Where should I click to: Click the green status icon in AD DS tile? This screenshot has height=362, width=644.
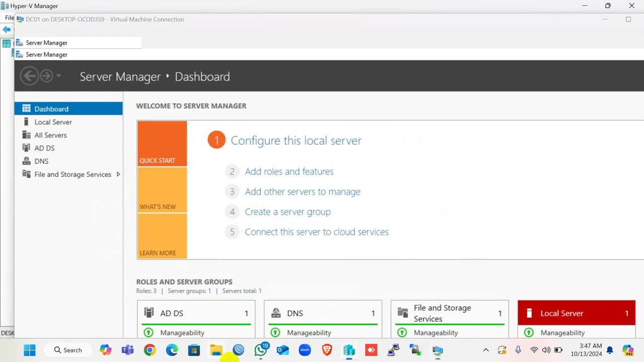[148, 332]
